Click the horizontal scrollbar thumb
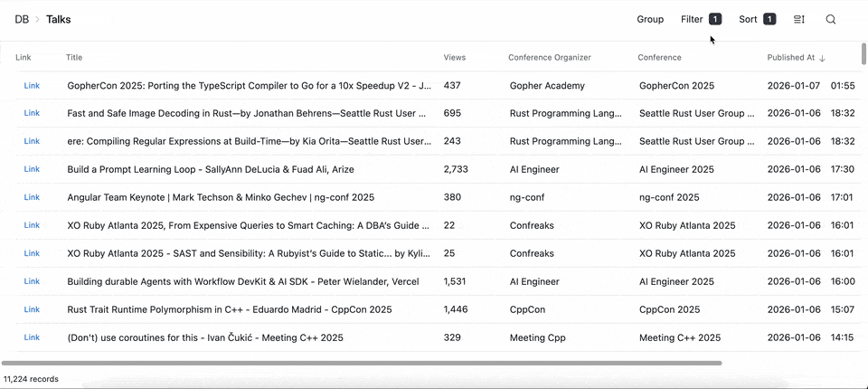 [362, 363]
